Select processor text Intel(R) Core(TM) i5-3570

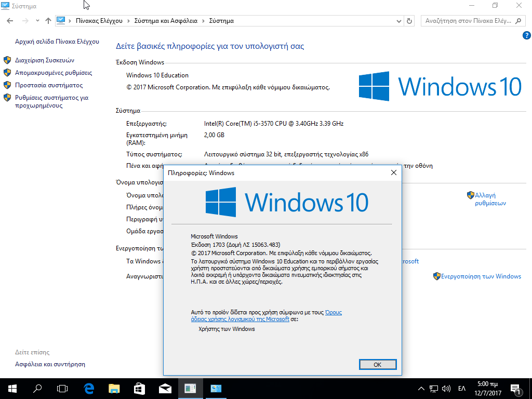point(273,124)
